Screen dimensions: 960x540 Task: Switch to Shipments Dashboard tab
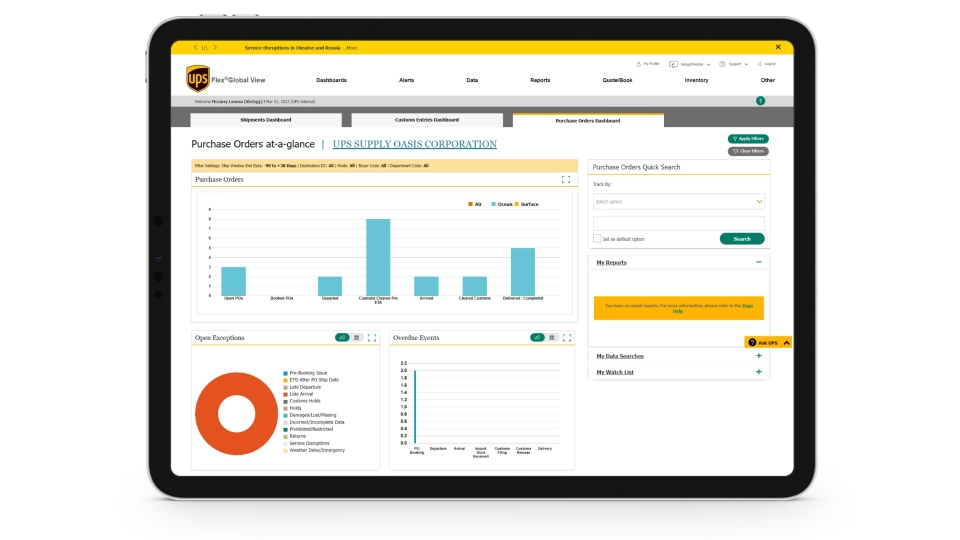tap(266, 120)
